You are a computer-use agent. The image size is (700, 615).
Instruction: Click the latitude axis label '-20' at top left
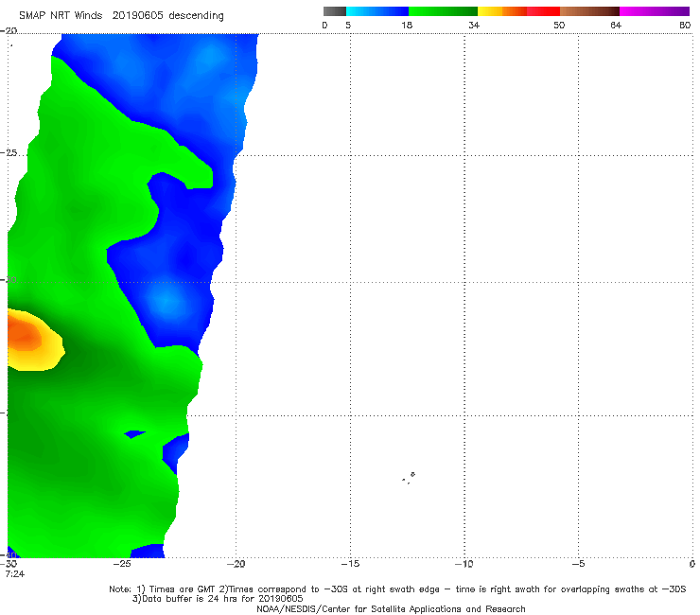pos(9,31)
